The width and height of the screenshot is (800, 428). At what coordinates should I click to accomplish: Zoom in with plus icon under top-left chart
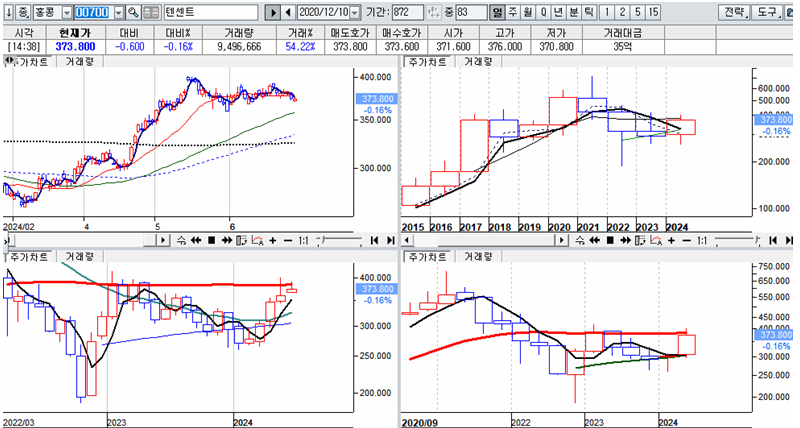(273, 241)
